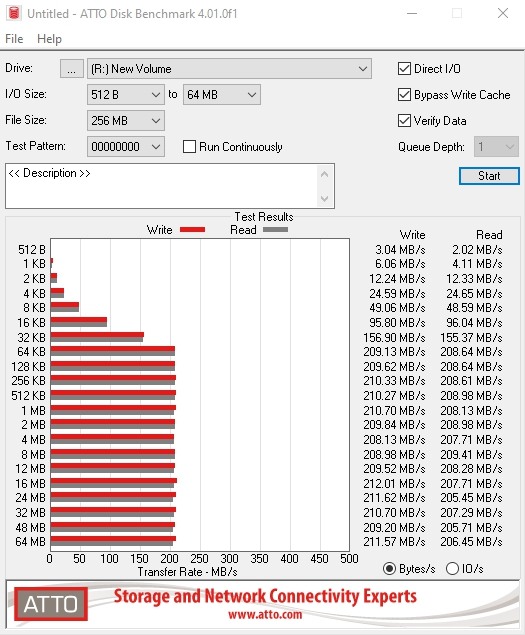
Task: Click the Transfer Rate - MB/s axis label
Action: coord(188,572)
